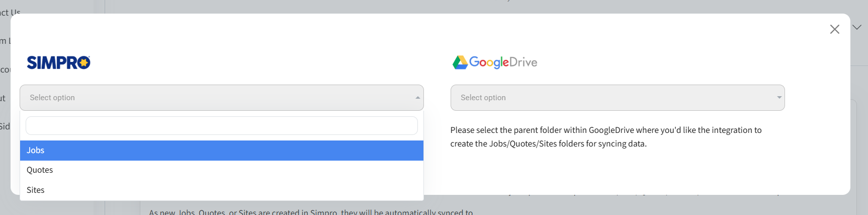Click the cut-off sidebar item showing "co"
The height and width of the screenshot is (215, 868).
coord(5,69)
